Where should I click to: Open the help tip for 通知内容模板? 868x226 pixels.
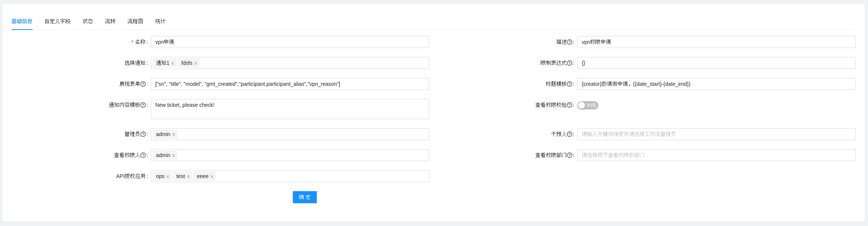pyautogui.click(x=144, y=105)
